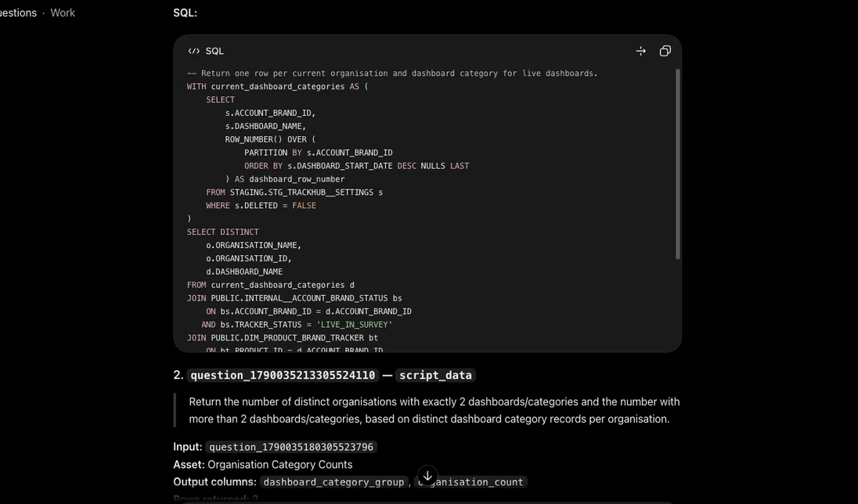This screenshot has height=504, width=858.
Task: Click o.ORGANISATION_ID, line
Action: (x=249, y=258)
